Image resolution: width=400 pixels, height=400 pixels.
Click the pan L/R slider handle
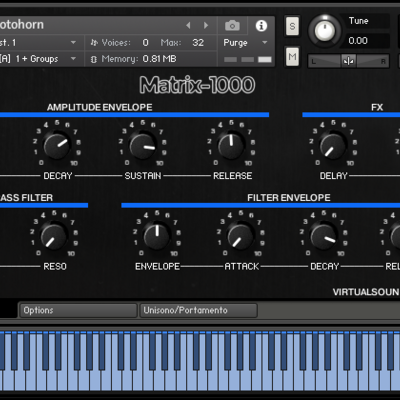pos(349,61)
